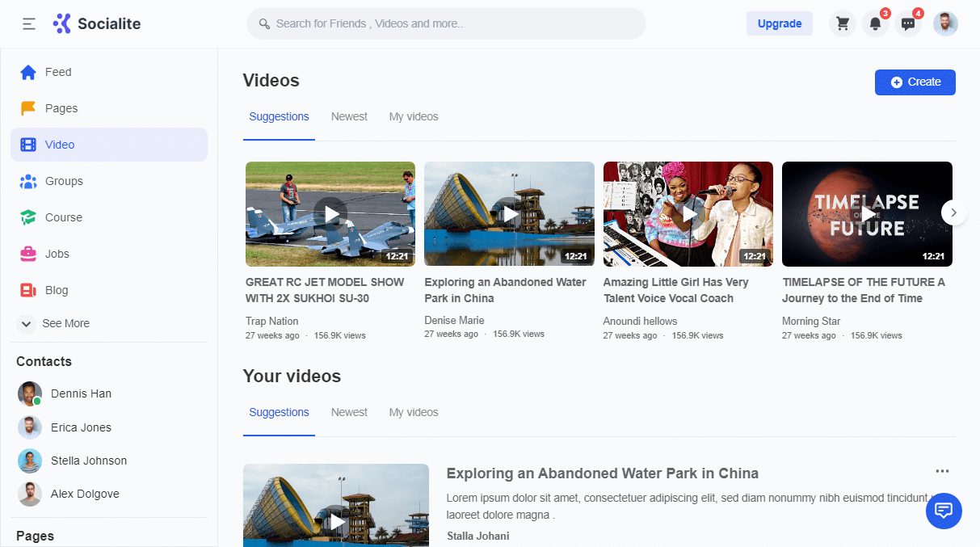Open Groups icon in sidebar
The height and width of the screenshot is (547, 980).
click(28, 182)
